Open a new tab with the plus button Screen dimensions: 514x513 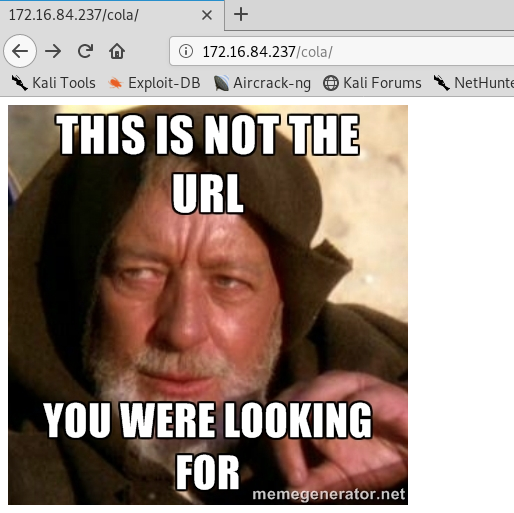[241, 14]
